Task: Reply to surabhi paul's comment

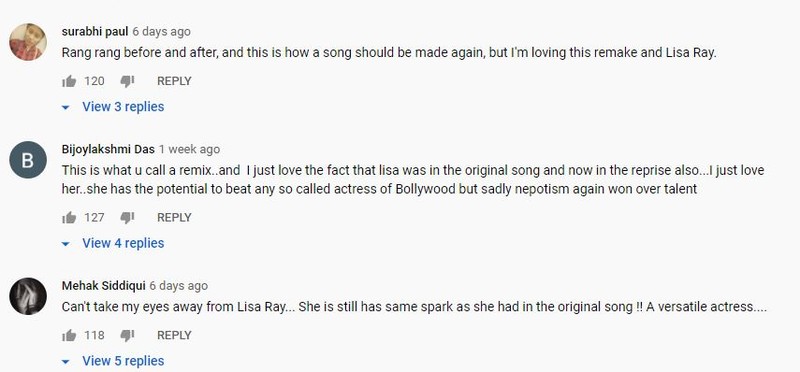Action: point(174,81)
